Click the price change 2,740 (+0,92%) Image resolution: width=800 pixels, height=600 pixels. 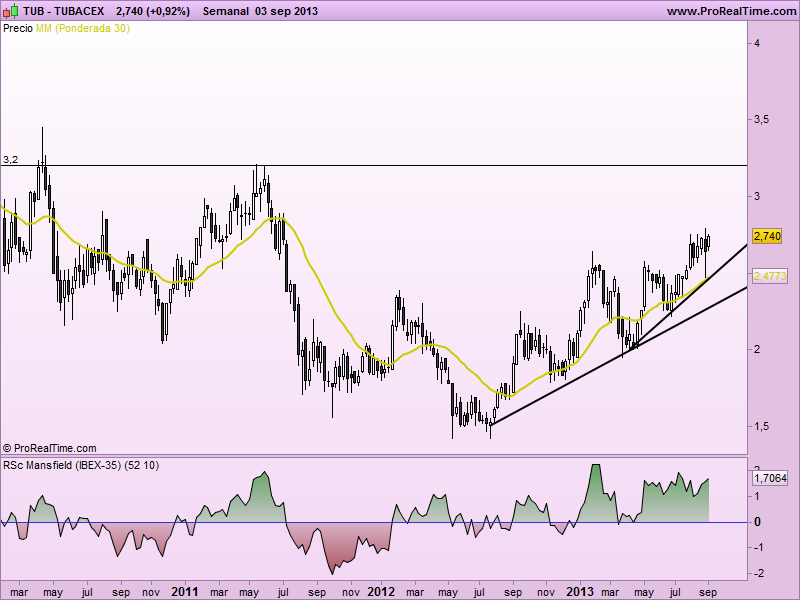coord(153,11)
